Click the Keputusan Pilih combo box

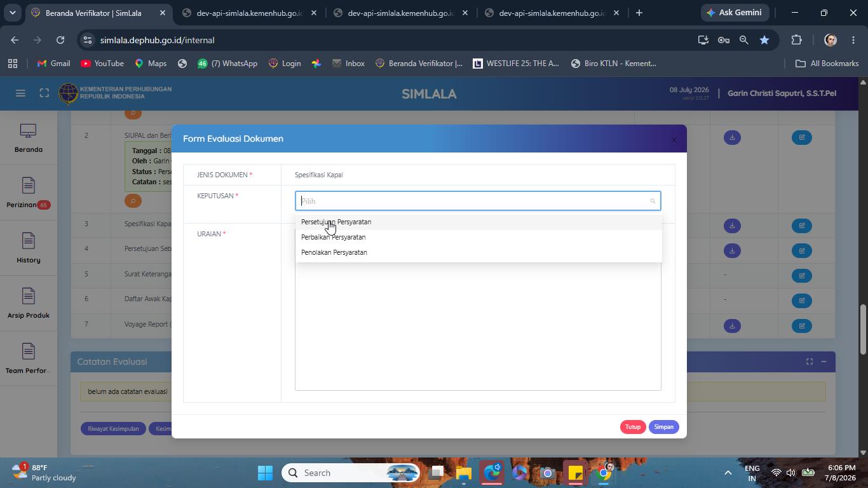coord(478,201)
